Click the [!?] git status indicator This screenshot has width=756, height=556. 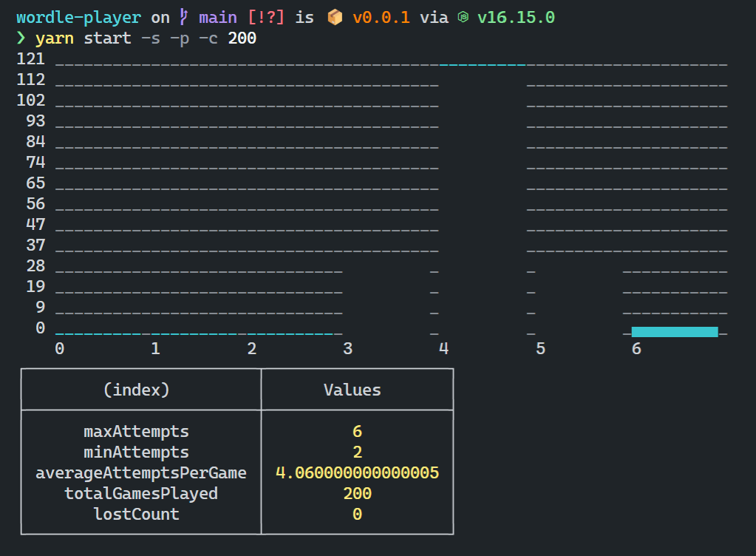[x=266, y=17]
